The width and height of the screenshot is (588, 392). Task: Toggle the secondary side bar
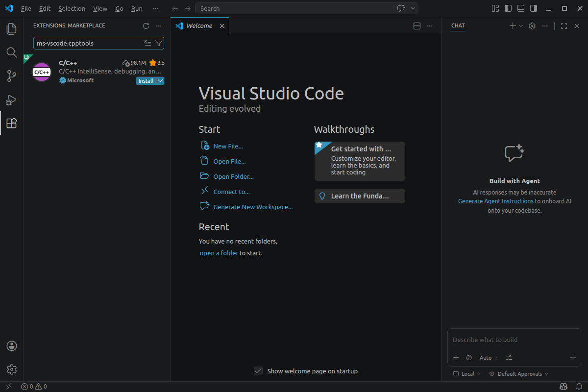pos(534,8)
